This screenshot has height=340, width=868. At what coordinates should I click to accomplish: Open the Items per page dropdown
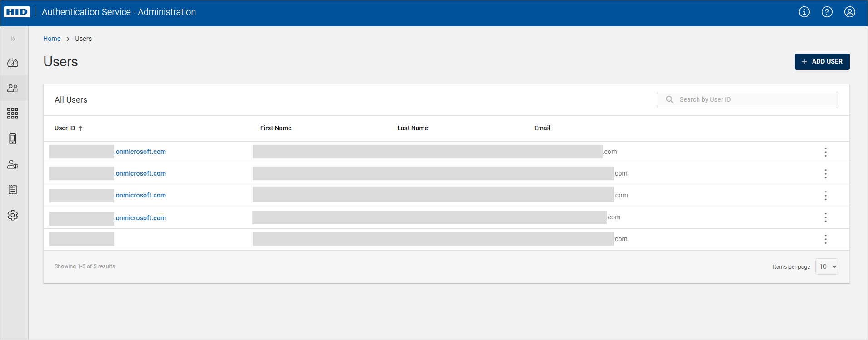click(827, 266)
